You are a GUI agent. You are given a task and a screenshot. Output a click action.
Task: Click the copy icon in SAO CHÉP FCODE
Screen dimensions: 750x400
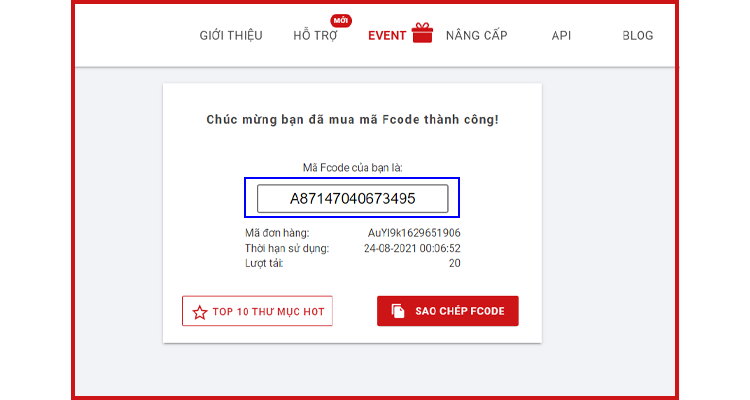click(398, 311)
